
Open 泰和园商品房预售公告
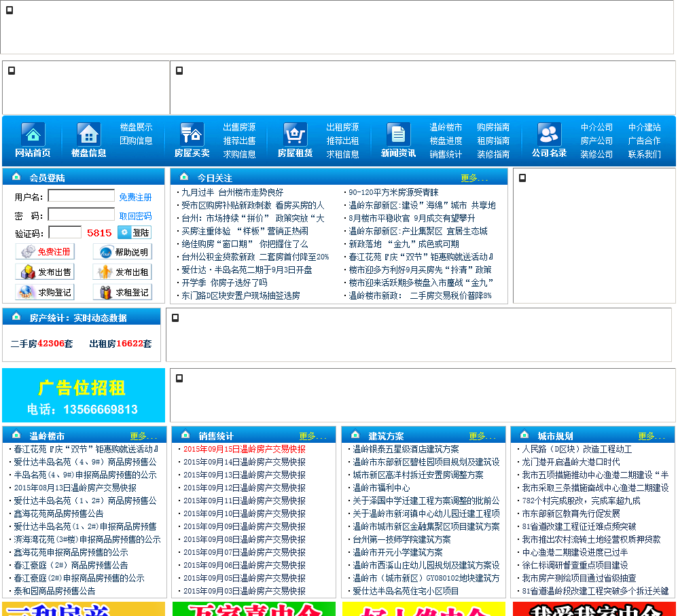(x=54, y=591)
